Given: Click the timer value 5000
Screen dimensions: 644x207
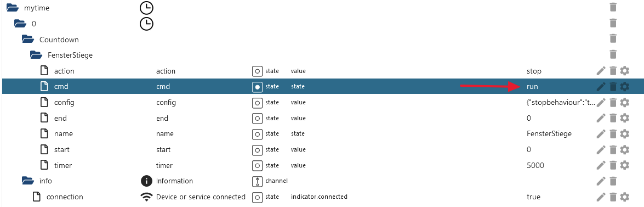Looking at the screenshot, I should (535, 165).
